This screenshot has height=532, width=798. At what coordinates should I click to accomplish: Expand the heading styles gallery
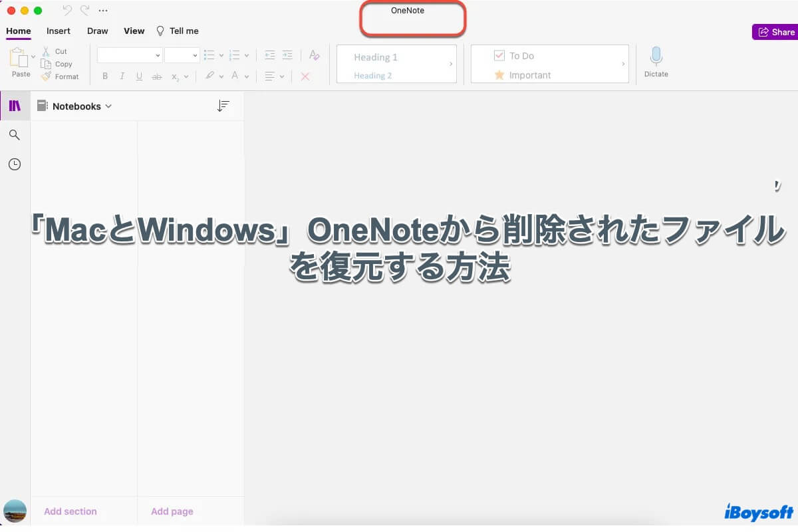point(451,64)
